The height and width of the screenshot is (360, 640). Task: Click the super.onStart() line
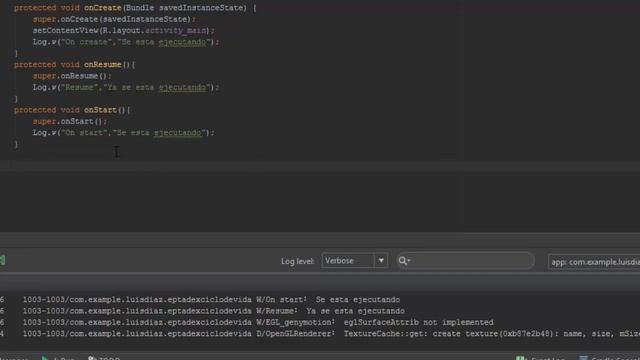(70, 121)
